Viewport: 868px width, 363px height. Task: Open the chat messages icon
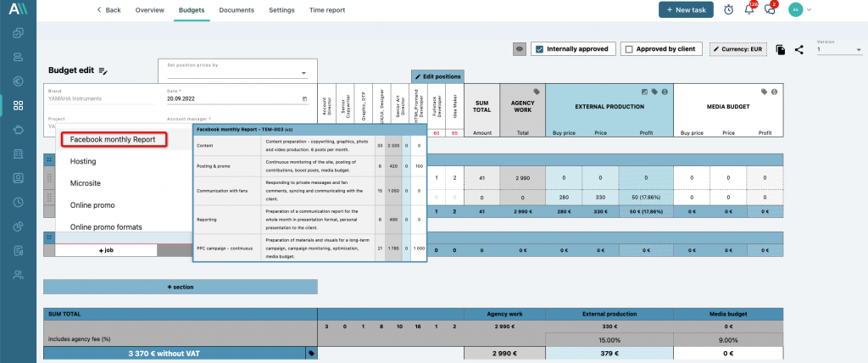pos(770,9)
